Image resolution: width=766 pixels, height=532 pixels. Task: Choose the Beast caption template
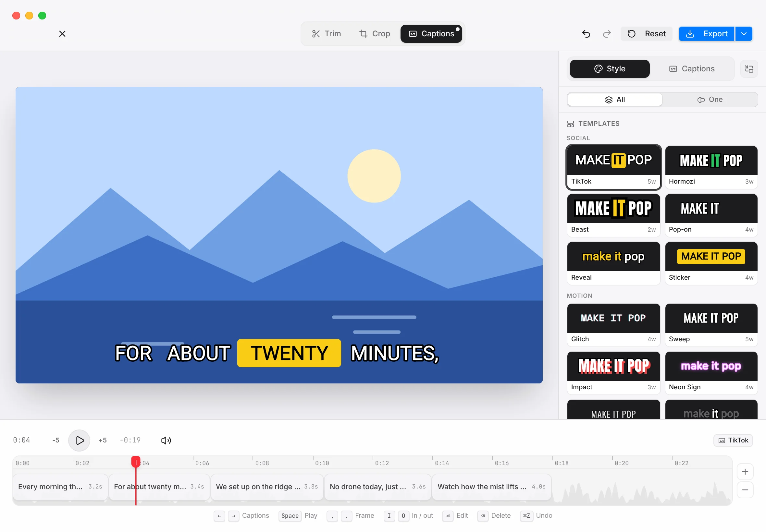613,215
